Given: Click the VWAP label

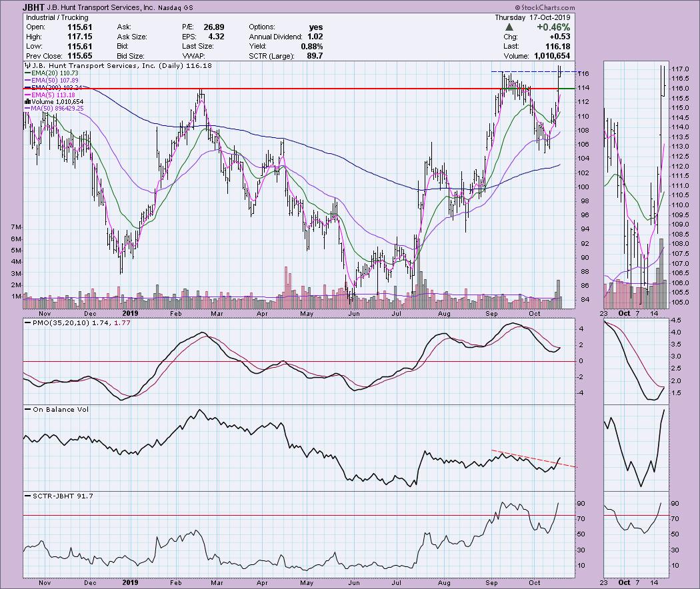Looking at the screenshot, I should click(193, 56).
